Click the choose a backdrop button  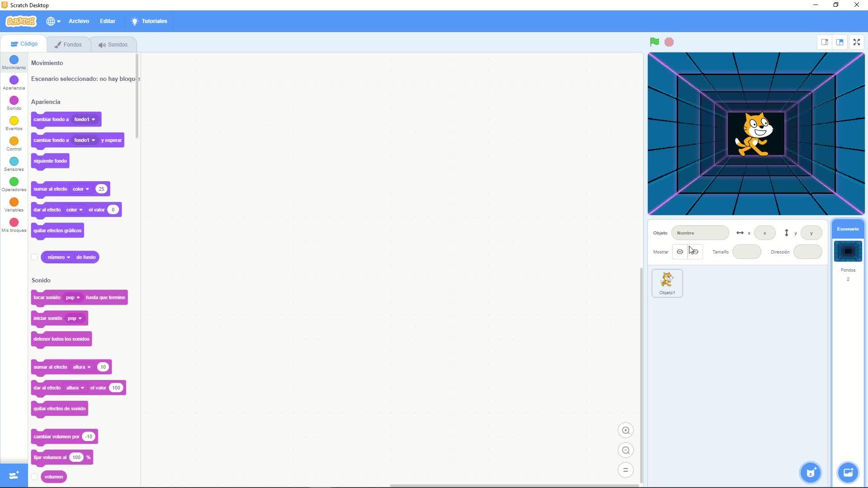(x=848, y=473)
